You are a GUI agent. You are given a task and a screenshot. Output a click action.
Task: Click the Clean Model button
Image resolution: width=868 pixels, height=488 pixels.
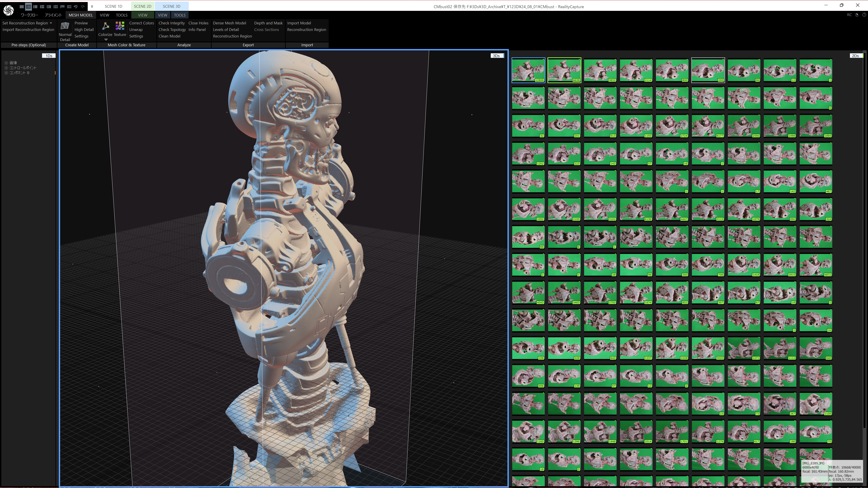(169, 36)
